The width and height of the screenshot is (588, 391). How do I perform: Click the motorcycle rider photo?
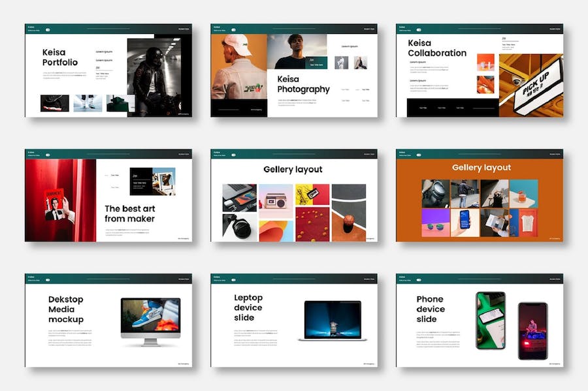point(154,77)
